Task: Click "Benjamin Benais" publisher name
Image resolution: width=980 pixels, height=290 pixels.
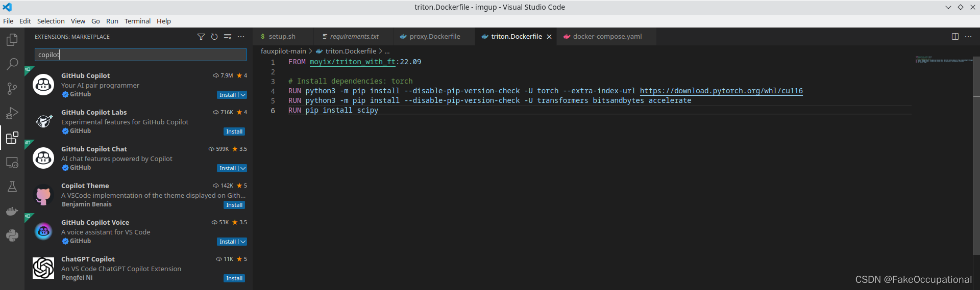Action: [x=86, y=204]
